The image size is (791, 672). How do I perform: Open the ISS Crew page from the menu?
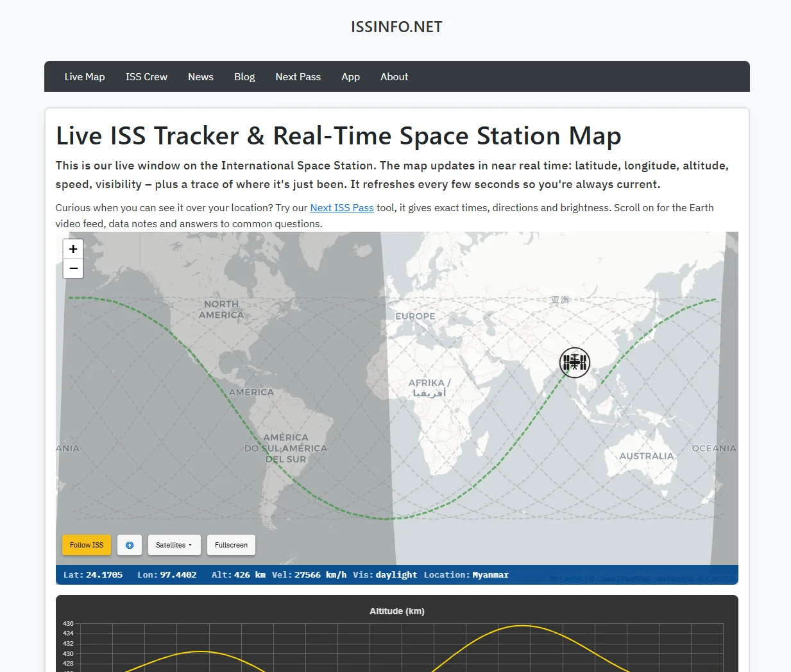146,76
